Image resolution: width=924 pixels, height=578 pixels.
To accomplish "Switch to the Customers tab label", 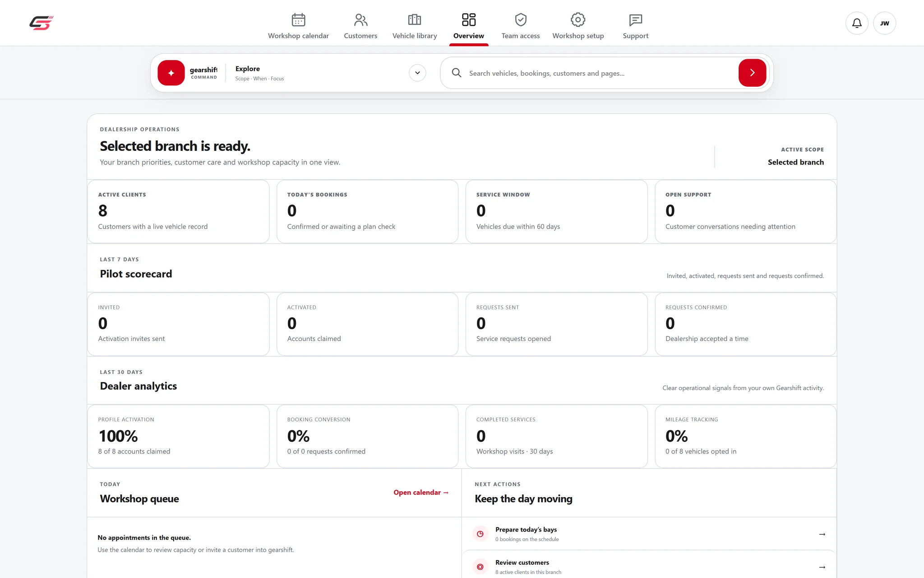I will [x=360, y=36].
